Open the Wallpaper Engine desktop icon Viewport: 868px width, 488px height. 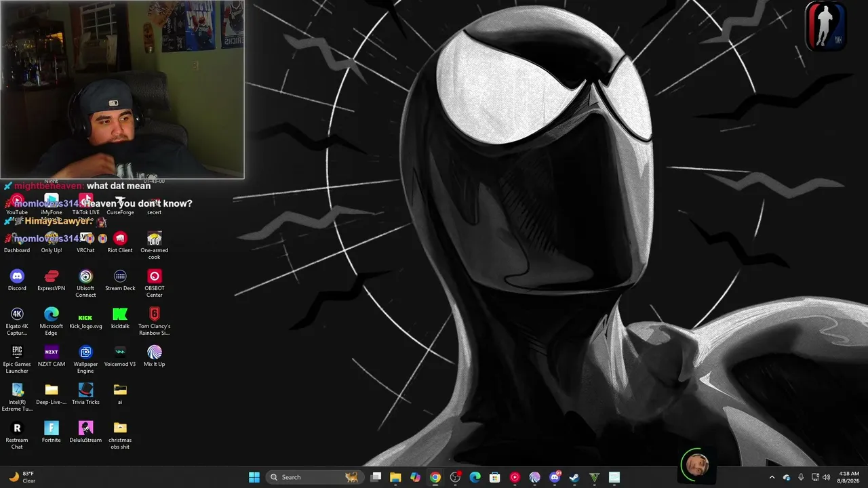coord(85,359)
